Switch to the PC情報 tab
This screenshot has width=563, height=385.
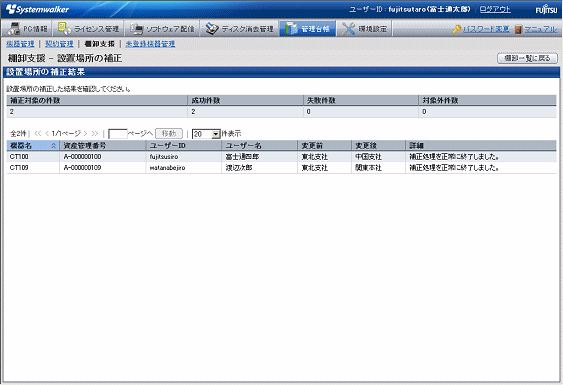tap(27, 29)
